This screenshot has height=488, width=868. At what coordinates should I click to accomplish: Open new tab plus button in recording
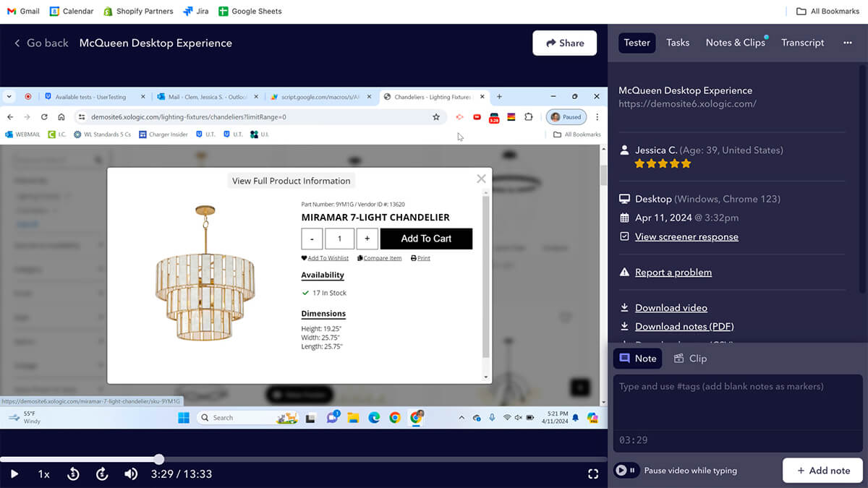click(499, 97)
